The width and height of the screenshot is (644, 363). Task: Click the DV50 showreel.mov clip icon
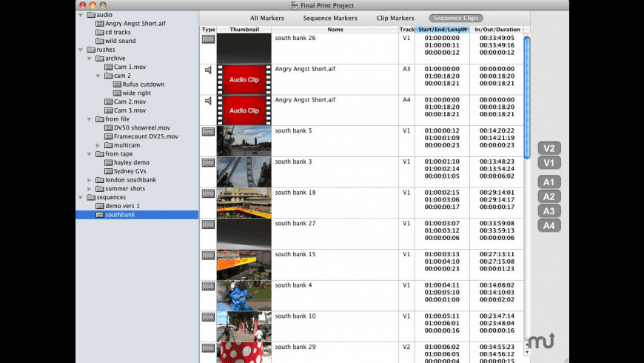coord(108,128)
